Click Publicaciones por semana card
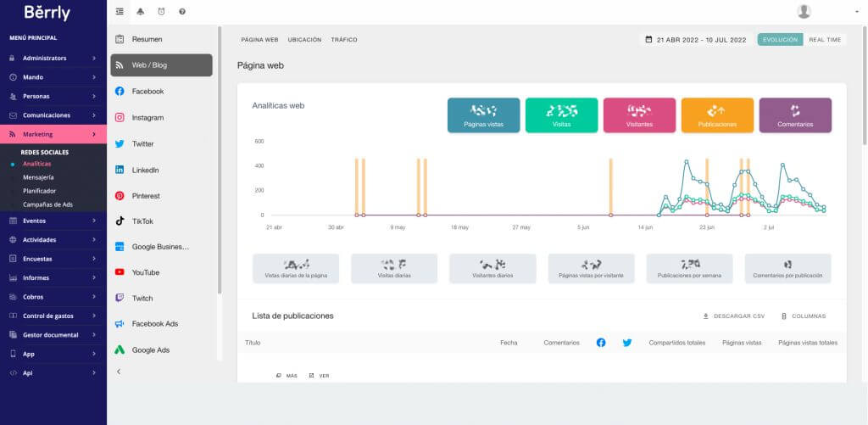The height and width of the screenshot is (425, 868). [689, 268]
